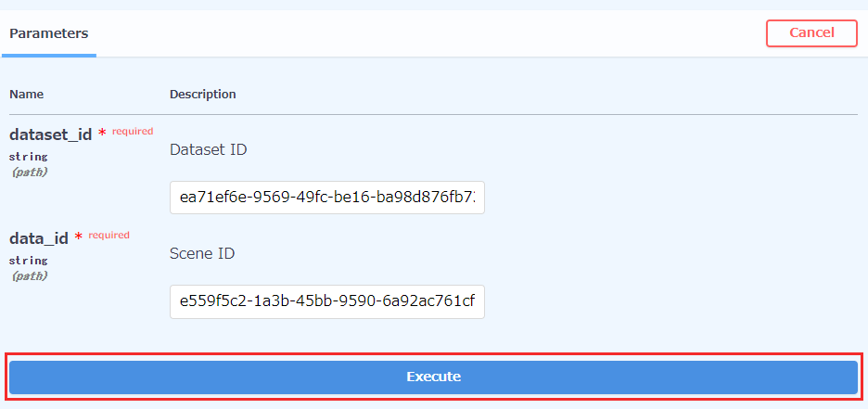Click the '(path)' label under dataset_id
This screenshot has height=409, width=868.
click(x=30, y=173)
